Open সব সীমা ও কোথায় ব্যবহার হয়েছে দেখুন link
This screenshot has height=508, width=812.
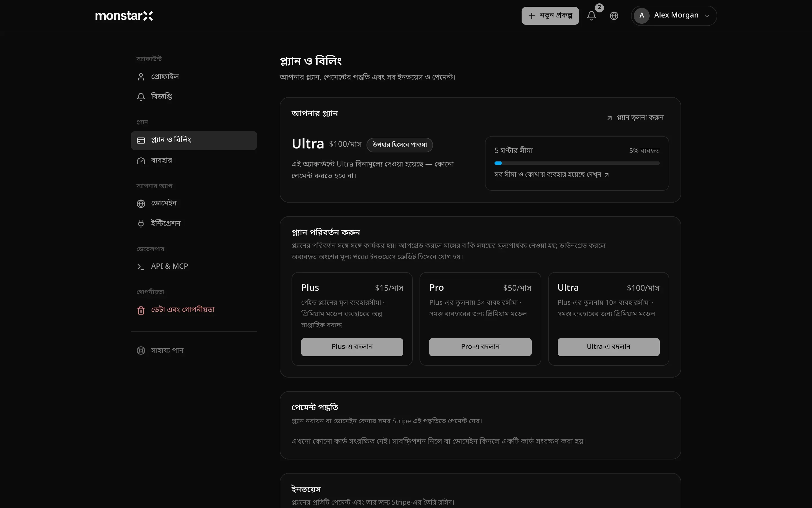click(x=551, y=175)
